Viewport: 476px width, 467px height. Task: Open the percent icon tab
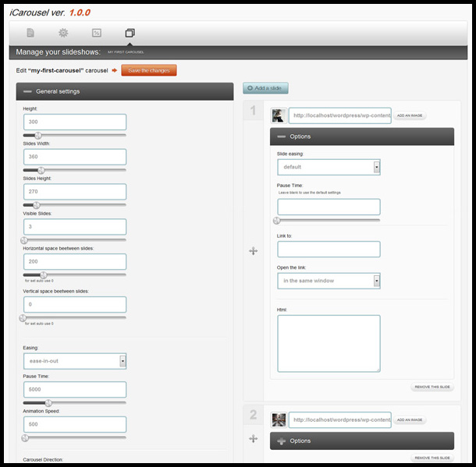tap(97, 33)
